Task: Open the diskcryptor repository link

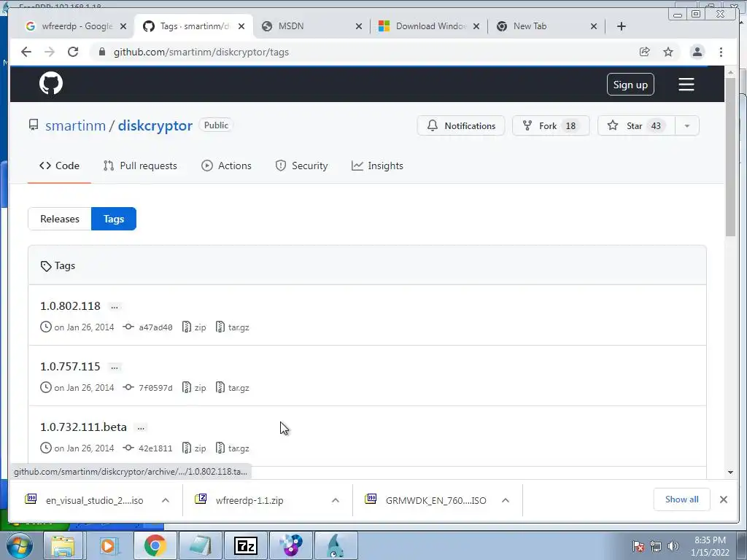Action: (155, 125)
